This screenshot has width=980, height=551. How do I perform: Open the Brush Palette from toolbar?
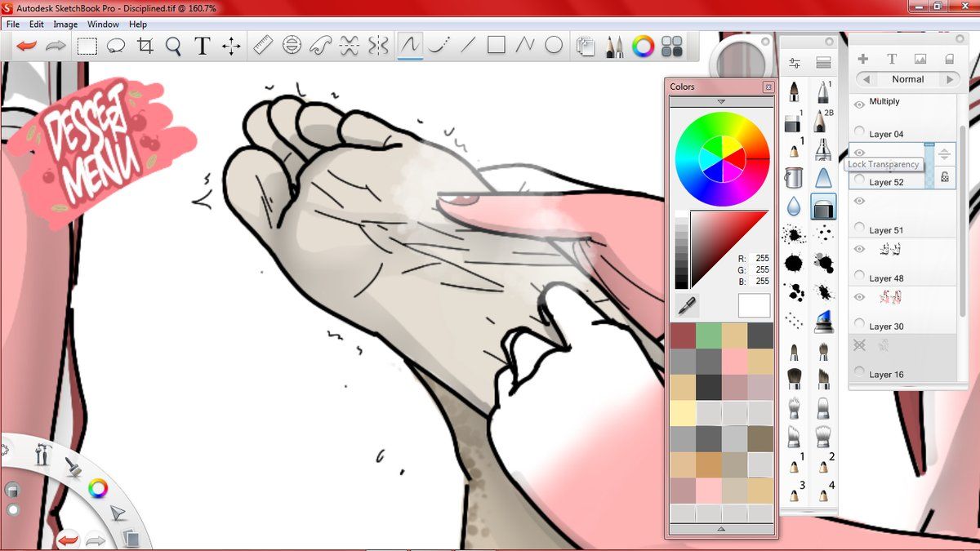click(614, 47)
